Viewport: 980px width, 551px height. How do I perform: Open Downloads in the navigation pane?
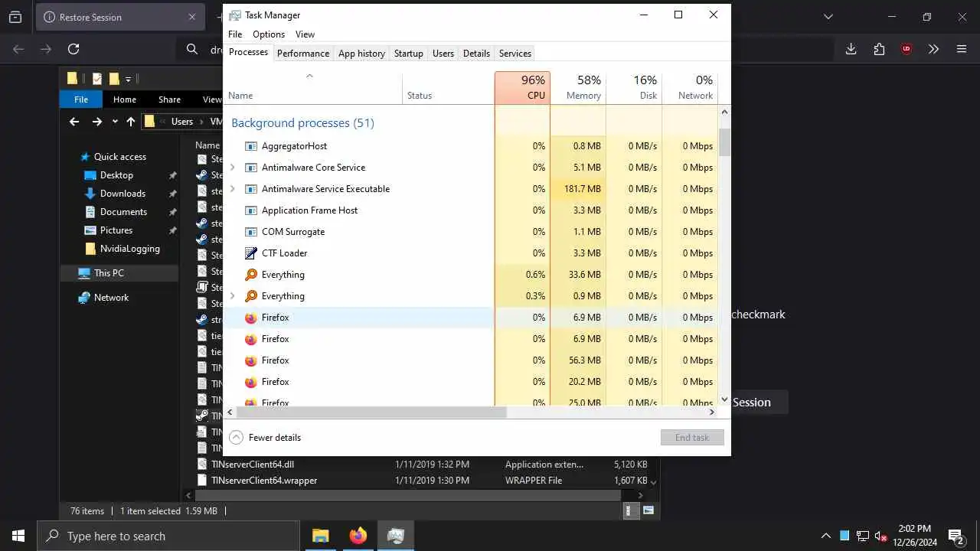click(x=122, y=194)
